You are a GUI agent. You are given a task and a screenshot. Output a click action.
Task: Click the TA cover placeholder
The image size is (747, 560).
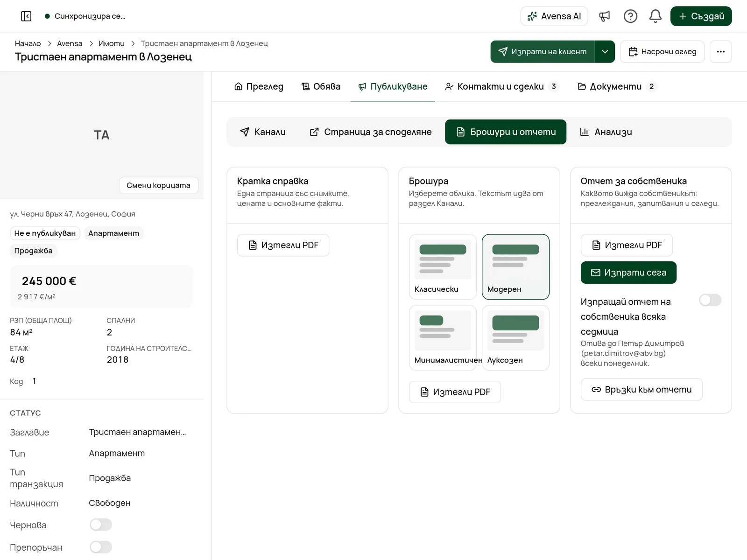pos(101,135)
